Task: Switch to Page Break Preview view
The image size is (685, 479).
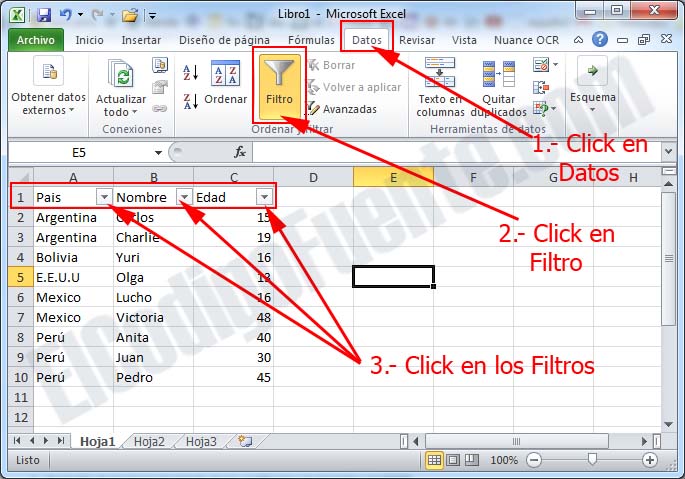Action: 472,461
